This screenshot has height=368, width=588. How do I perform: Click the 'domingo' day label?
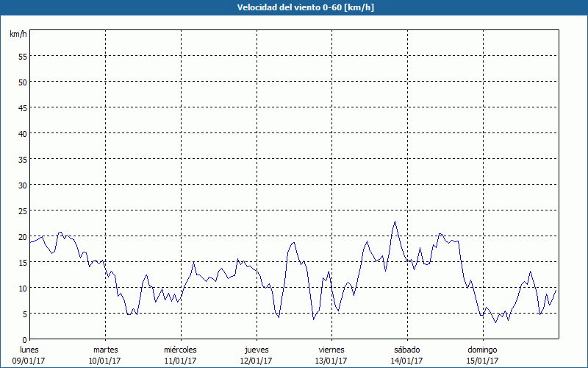482,350
